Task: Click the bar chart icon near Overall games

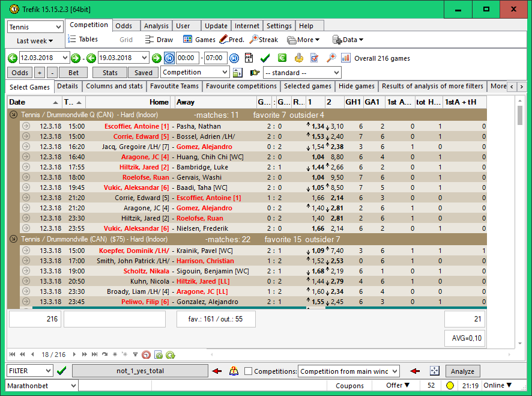Action: (346, 58)
